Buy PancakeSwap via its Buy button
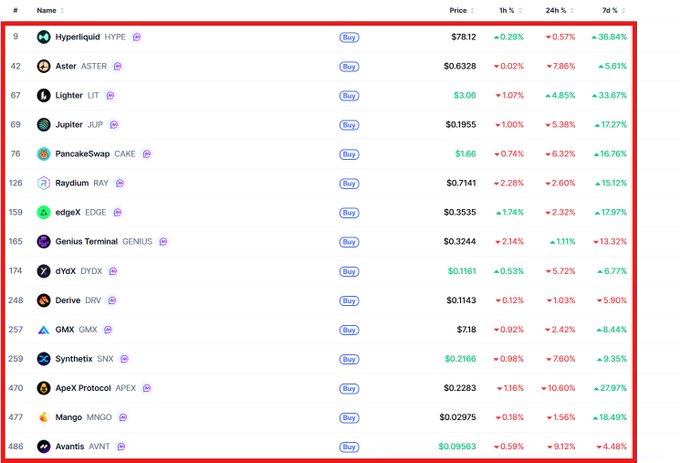The width and height of the screenshot is (680, 463). coord(349,154)
